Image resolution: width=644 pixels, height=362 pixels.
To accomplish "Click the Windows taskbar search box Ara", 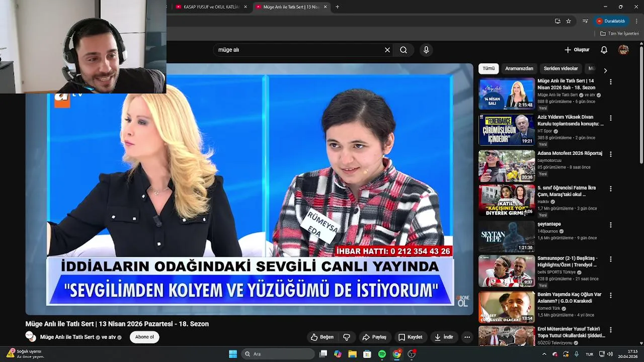I will coord(278,354).
